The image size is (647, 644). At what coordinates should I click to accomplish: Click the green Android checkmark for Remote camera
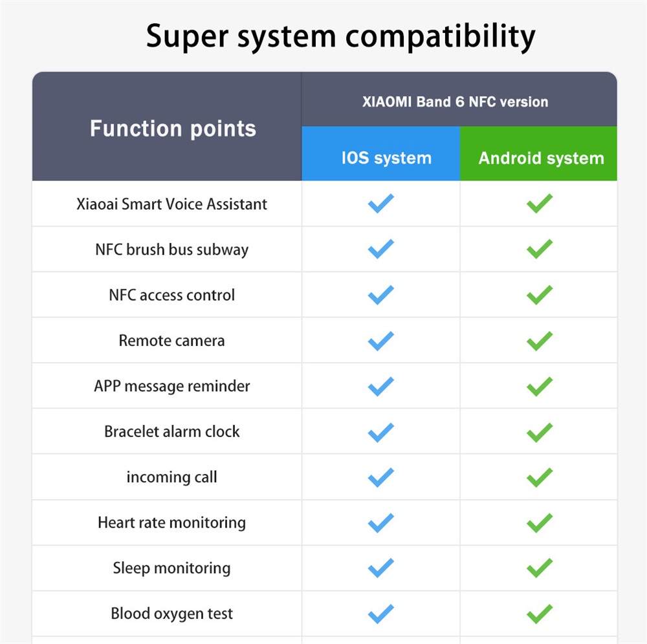click(x=539, y=340)
